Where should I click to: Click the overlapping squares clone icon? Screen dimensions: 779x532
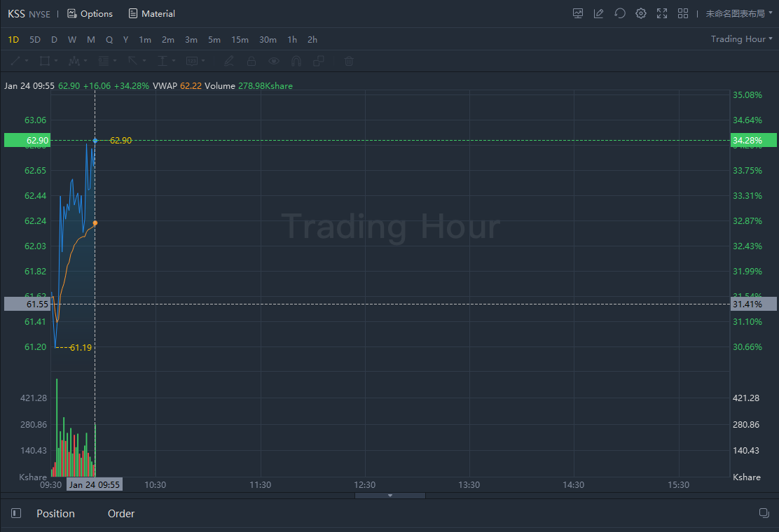(319, 61)
